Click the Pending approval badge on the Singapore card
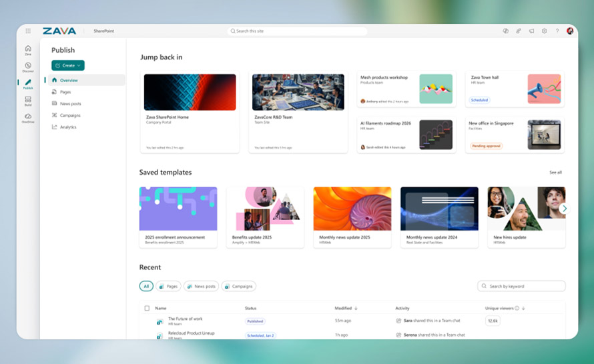The width and height of the screenshot is (594, 364). pos(486,146)
